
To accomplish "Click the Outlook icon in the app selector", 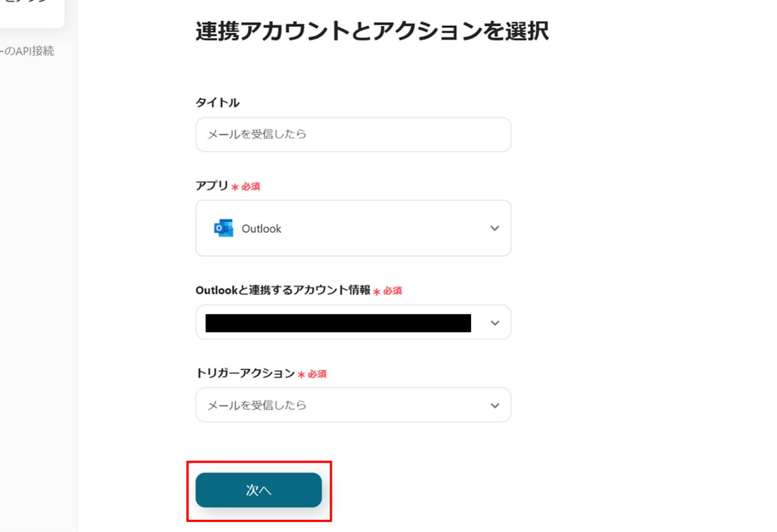I will point(223,228).
